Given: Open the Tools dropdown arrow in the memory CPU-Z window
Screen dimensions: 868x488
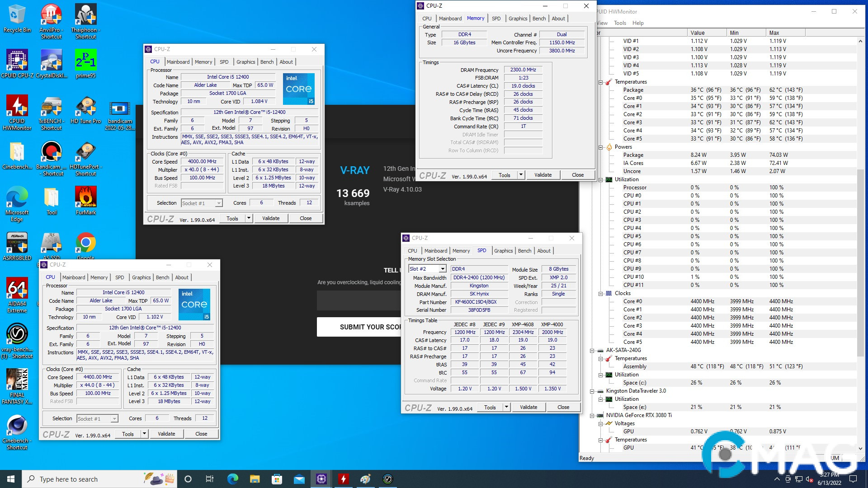Looking at the screenshot, I should [521, 175].
